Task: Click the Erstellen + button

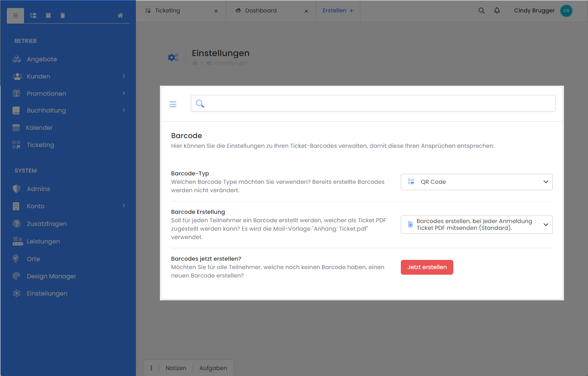Action: (x=338, y=11)
